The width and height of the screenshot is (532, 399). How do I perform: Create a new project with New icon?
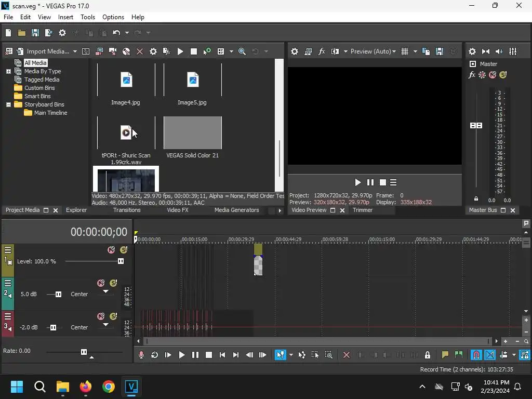tap(8, 33)
